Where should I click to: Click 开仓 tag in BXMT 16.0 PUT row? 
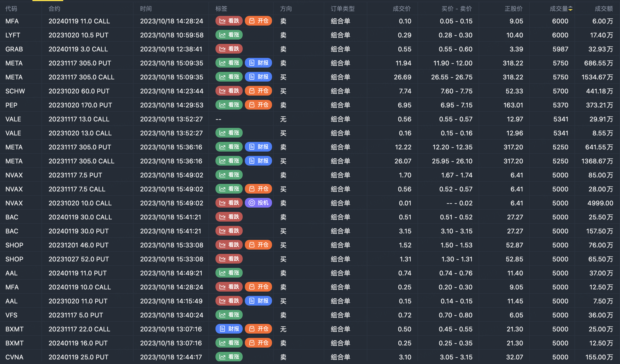(259, 343)
